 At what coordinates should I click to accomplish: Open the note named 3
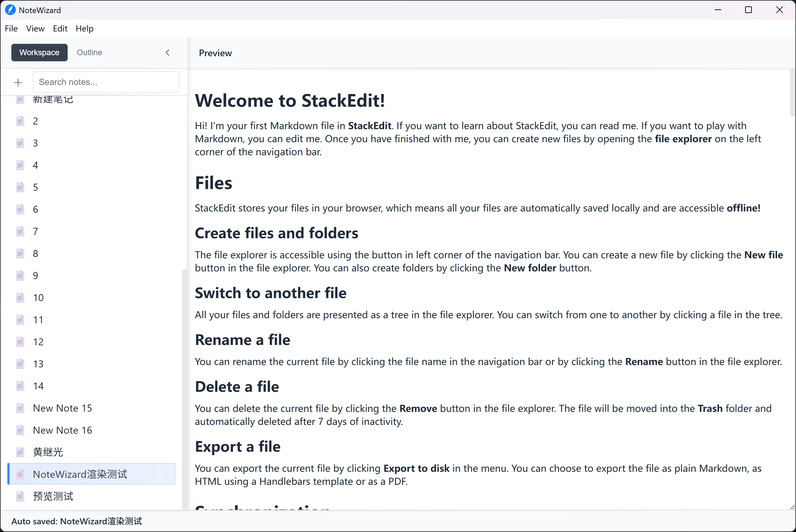92,143
